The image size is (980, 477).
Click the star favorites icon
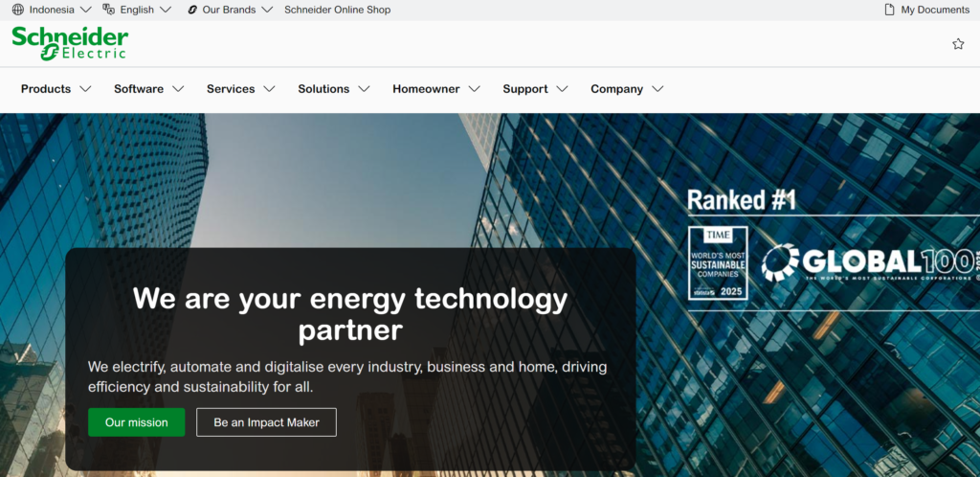click(x=958, y=44)
